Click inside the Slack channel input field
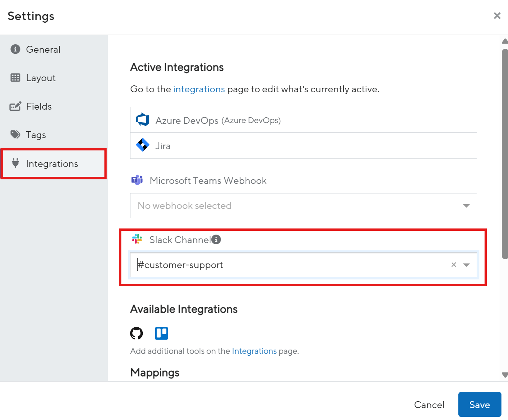508x420 pixels. [x=269, y=265]
